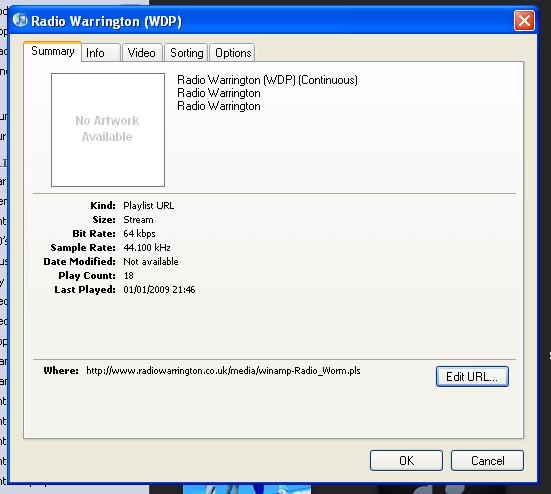Click the 'Play Count:' label
This screenshot has width=551, height=494.
tap(87, 276)
